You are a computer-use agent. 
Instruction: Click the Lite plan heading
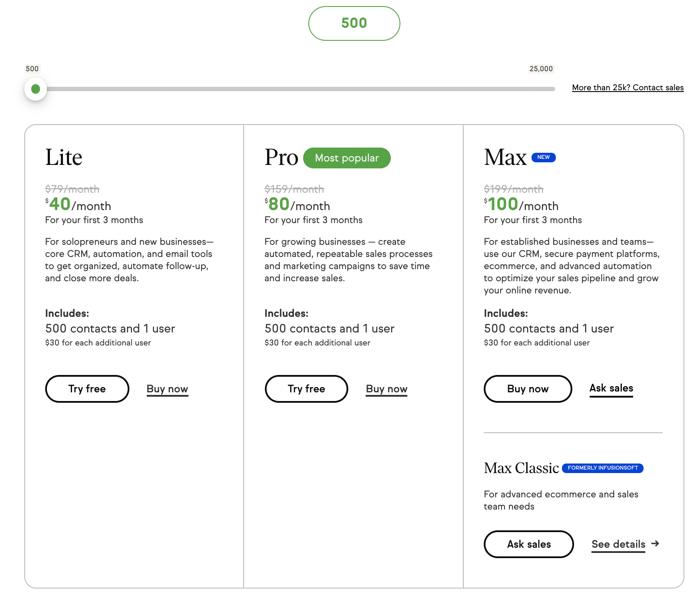click(x=64, y=157)
